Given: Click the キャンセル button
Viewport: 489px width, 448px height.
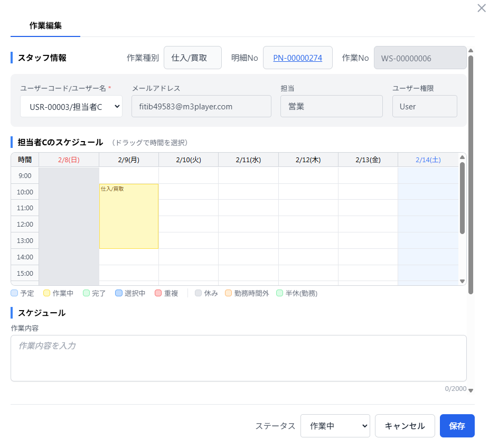Looking at the screenshot, I should [405, 426].
